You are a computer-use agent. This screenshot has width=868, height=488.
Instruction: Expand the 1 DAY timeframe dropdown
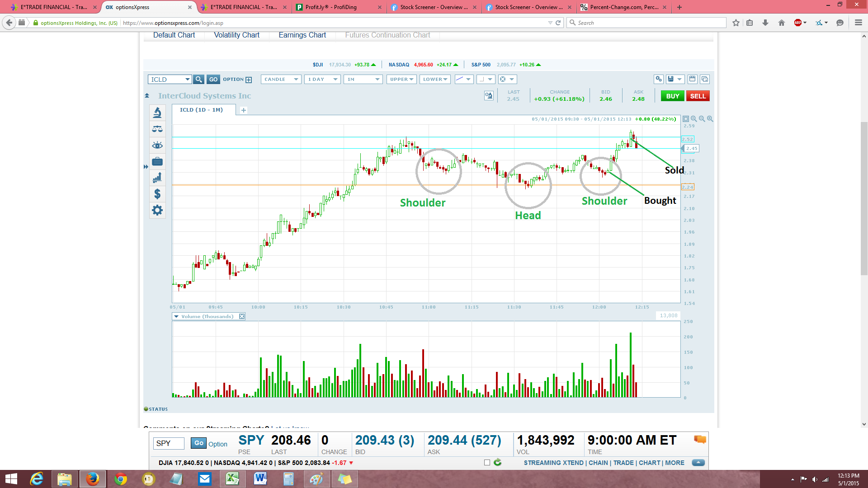pyautogui.click(x=323, y=80)
